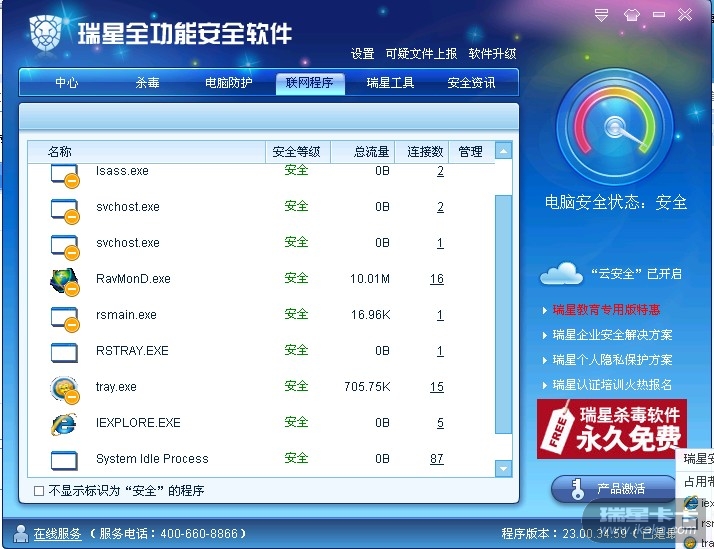This screenshot has height=549, width=714.
Task: Select the tray.exe process name
Action: point(116,387)
